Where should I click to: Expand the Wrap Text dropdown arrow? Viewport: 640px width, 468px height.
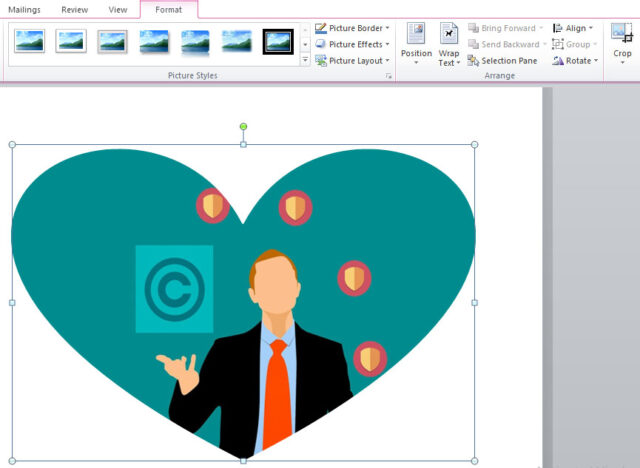tap(458, 63)
